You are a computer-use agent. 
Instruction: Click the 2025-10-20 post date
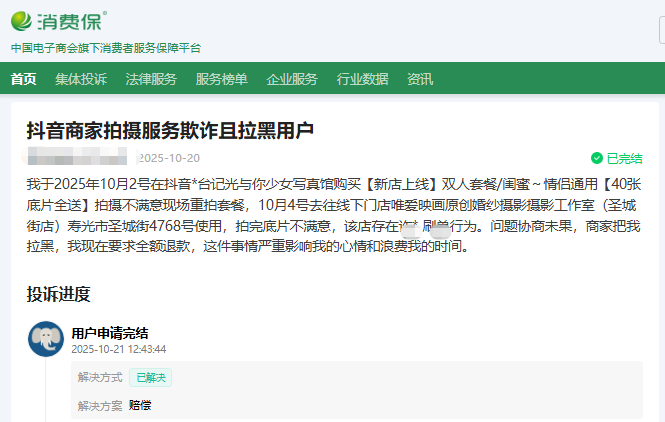coord(169,158)
